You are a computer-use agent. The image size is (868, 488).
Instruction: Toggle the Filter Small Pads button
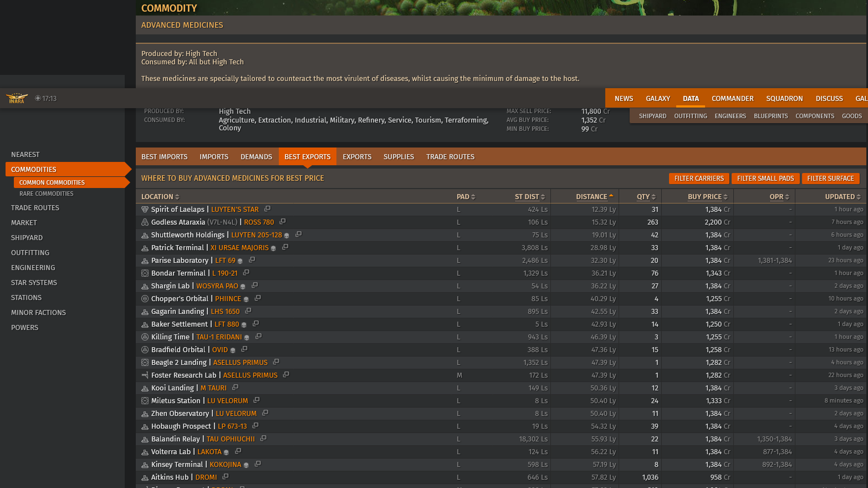click(x=765, y=179)
